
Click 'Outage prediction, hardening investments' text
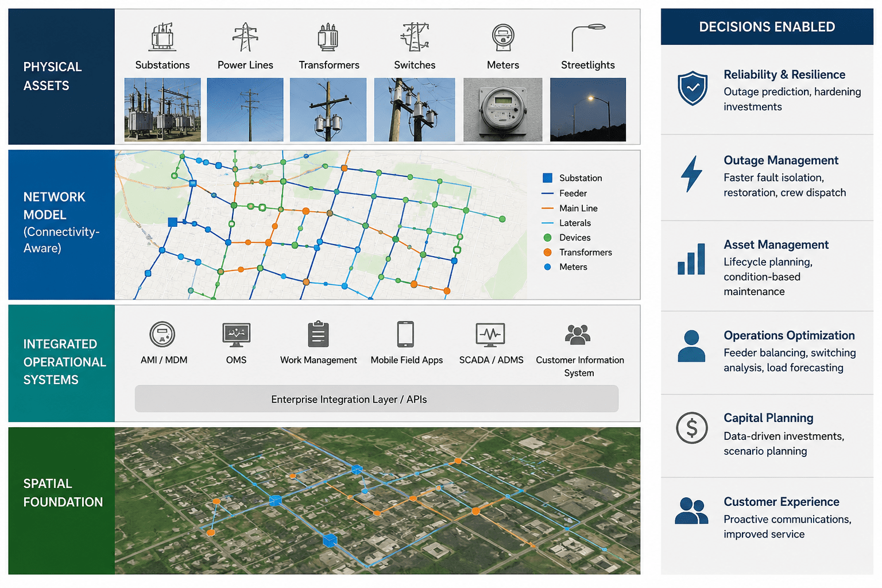tap(792, 99)
